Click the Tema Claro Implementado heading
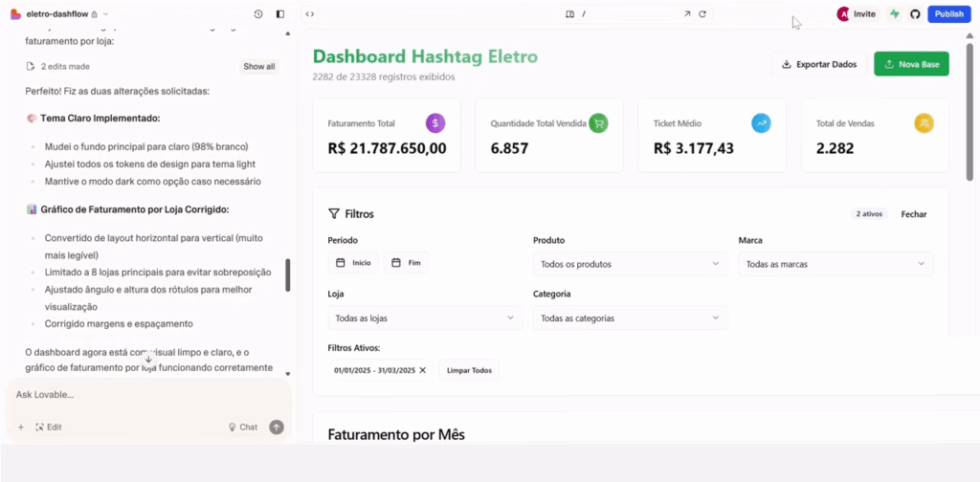This screenshot has width=980, height=482. click(101, 118)
